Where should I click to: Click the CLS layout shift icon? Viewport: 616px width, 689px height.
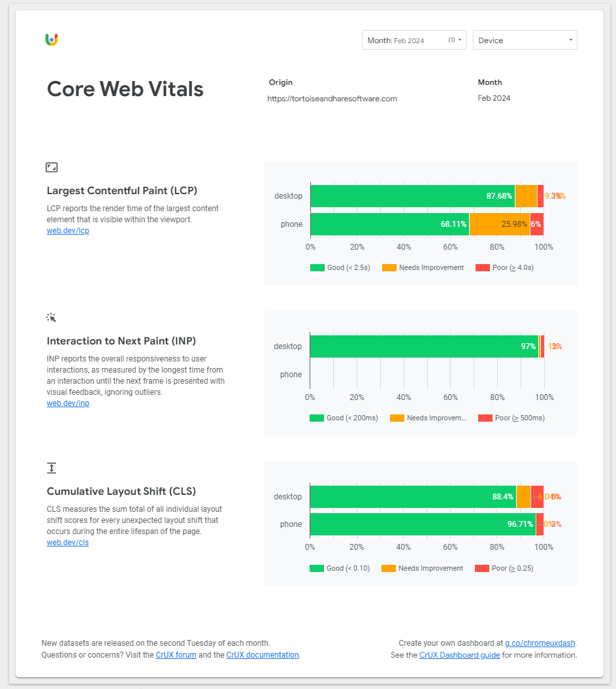[x=52, y=468]
